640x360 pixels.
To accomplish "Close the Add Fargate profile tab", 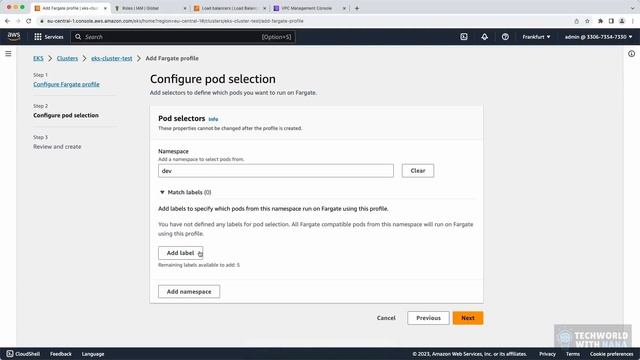I will (x=105, y=8).
